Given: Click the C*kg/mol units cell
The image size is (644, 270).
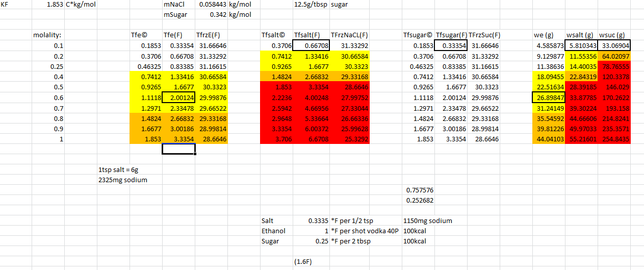Looking at the screenshot, I should click(x=81, y=4).
